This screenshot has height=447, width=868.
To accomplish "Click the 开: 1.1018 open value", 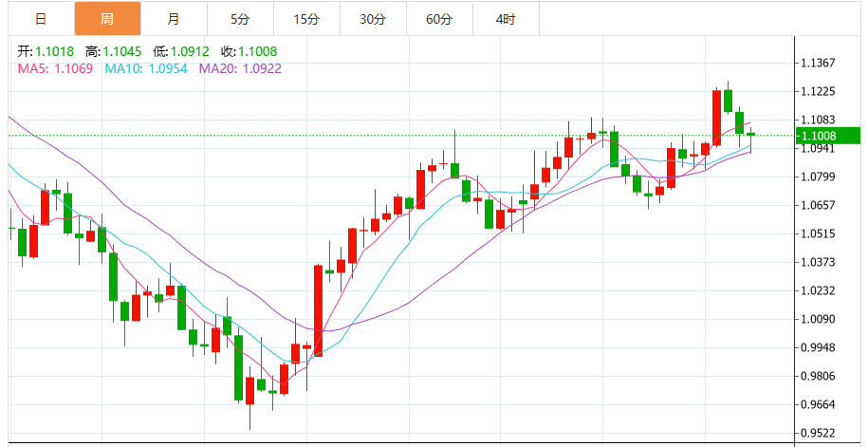I will pos(46,52).
